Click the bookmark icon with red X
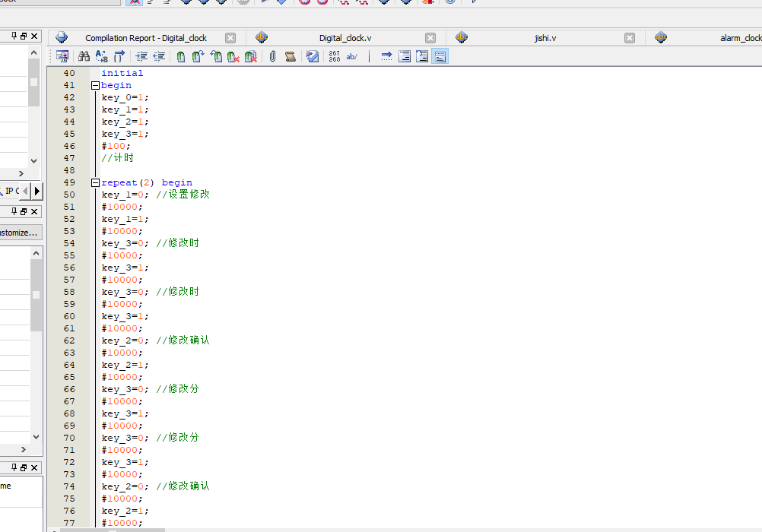The height and width of the screenshot is (532, 762). pos(233,56)
